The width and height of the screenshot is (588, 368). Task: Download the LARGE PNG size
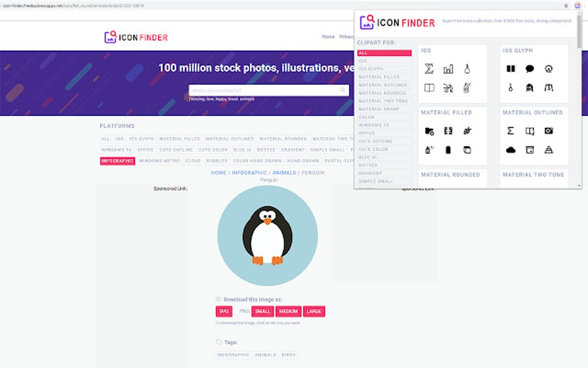[314, 311]
